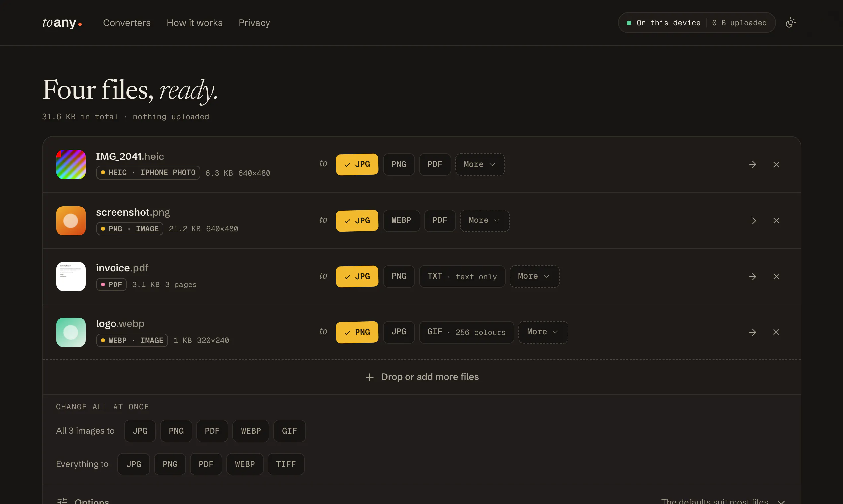Screen dimensions: 843x504
Task: Set everything to PNG
Action: tap(170, 464)
